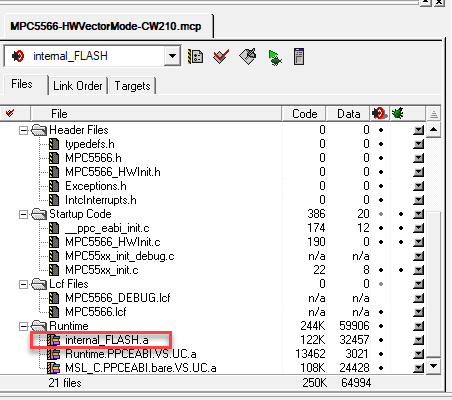Click the Header Files folder icon
Screen dimensions: 452x400
click(x=39, y=130)
